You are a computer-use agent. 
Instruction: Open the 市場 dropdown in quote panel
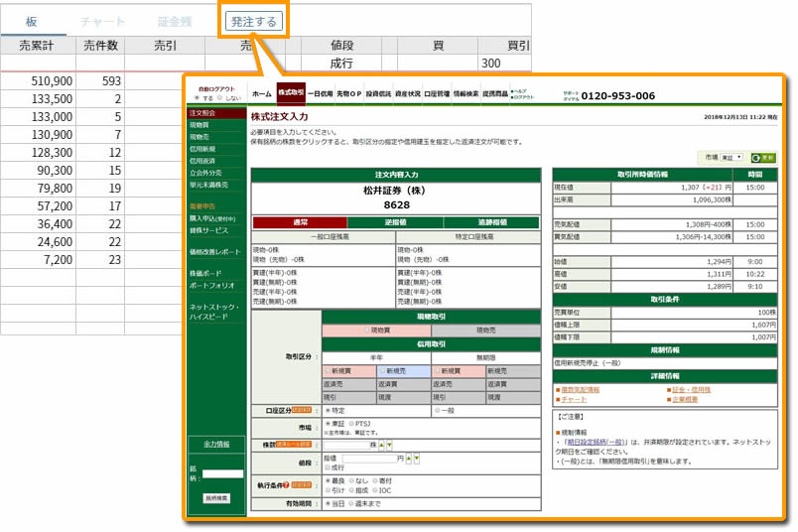(x=732, y=157)
